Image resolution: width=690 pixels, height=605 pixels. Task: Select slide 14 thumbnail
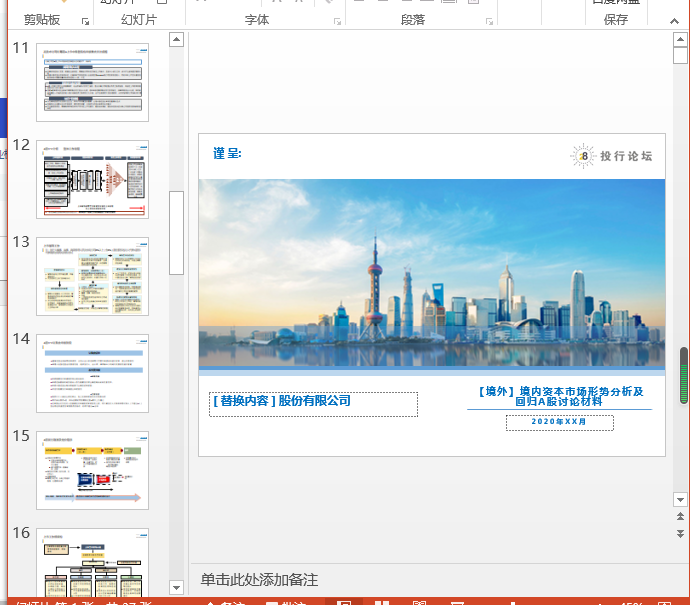(x=92, y=373)
